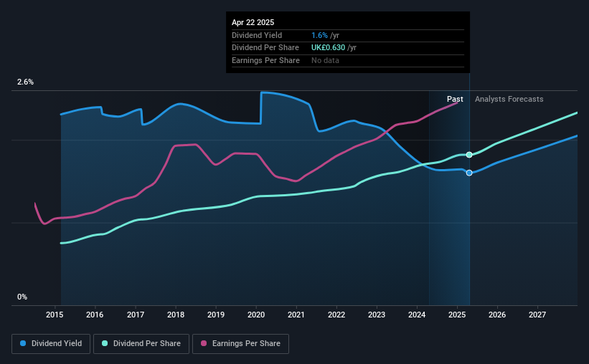The image size is (589, 364).
Task: Select the 2023 x-axis label
Action: [x=377, y=315]
